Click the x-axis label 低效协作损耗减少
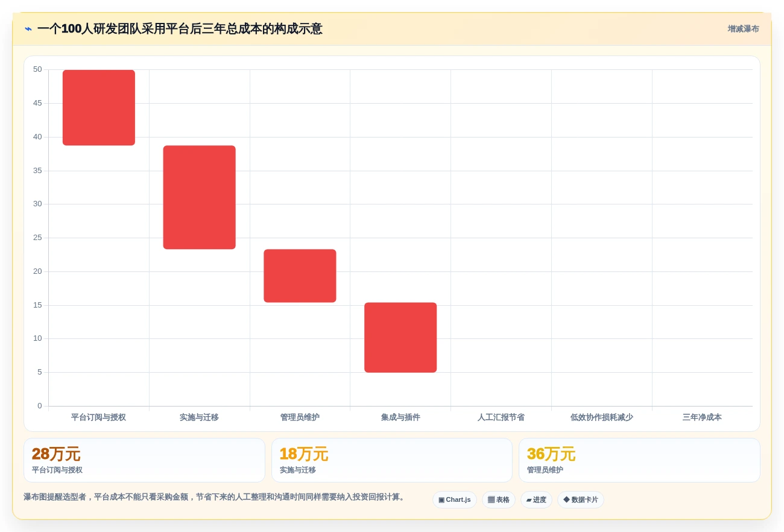Screen dimensions: 784x532 pos(602,417)
